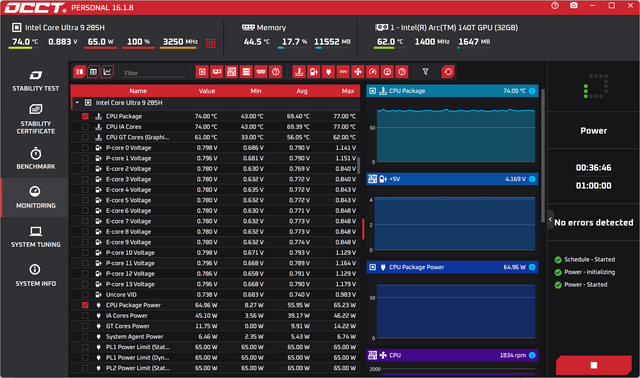Collapse the right side panel arrow
This screenshot has width=640, height=378.
[x=550, y=220]
